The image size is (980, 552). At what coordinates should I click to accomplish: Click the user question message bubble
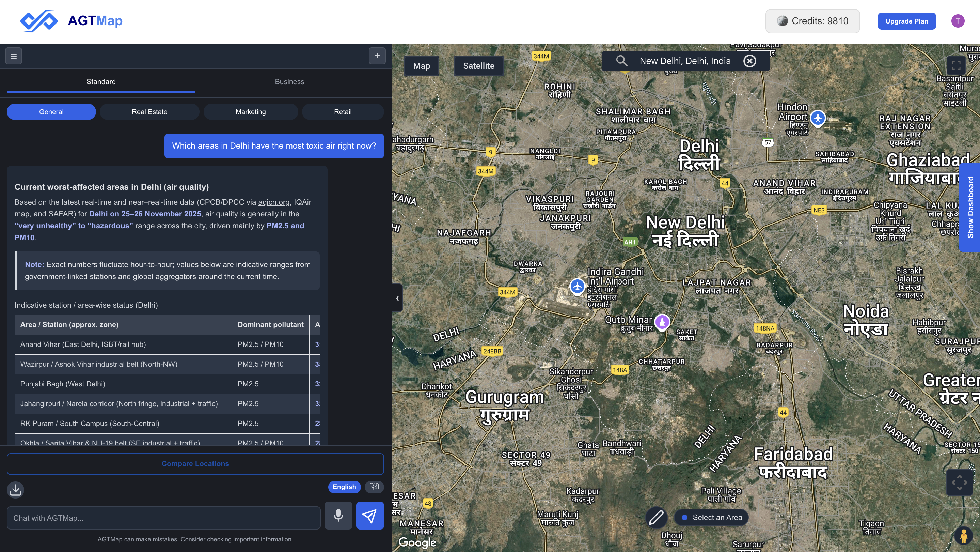(x=274, y=146)
